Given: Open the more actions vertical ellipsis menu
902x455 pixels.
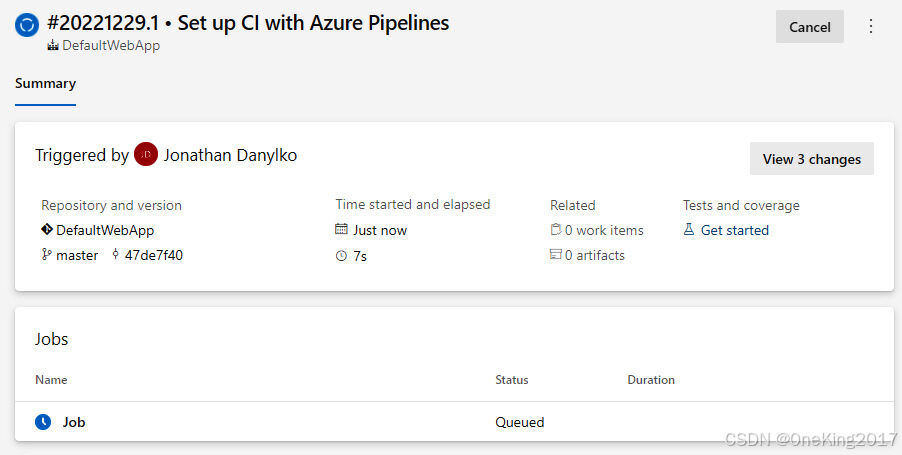Looking at the screenshot, I should 870,27.
